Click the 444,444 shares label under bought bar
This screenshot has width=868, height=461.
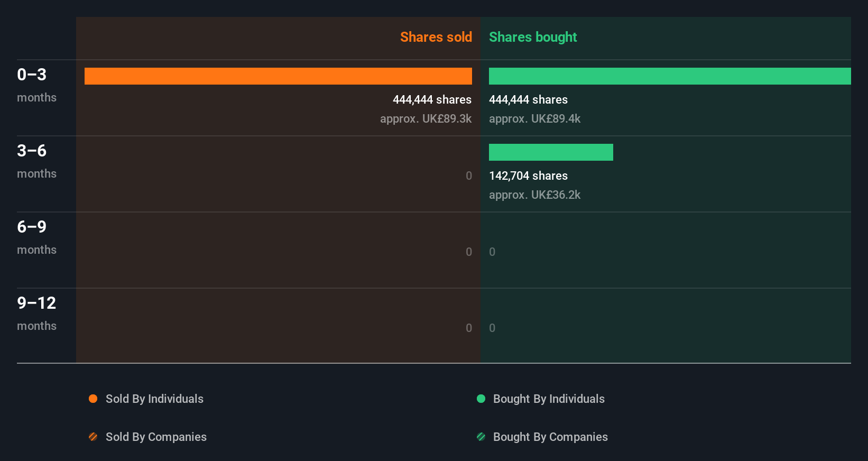coord(528,99)
